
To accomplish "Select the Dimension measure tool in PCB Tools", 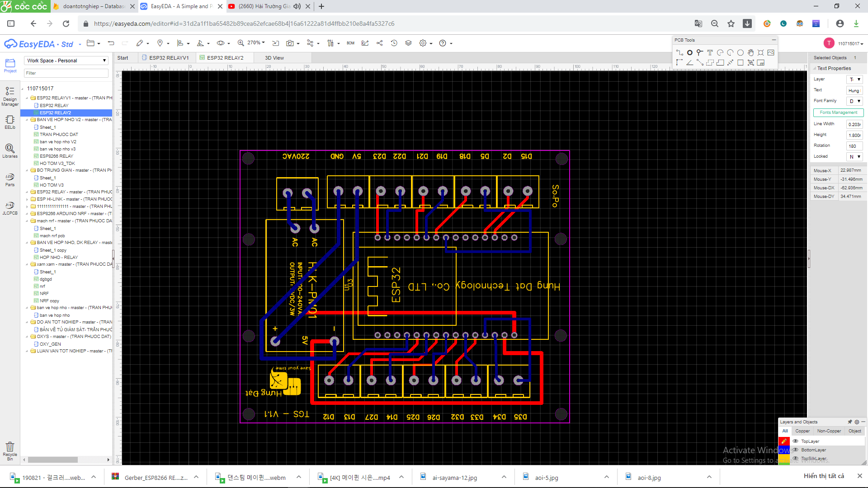I will pyautogui.click(x=730, y=63).
